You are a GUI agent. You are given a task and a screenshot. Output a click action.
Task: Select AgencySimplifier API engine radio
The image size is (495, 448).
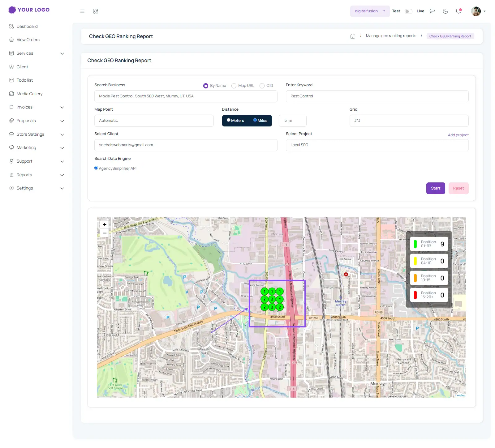[96, 168]
